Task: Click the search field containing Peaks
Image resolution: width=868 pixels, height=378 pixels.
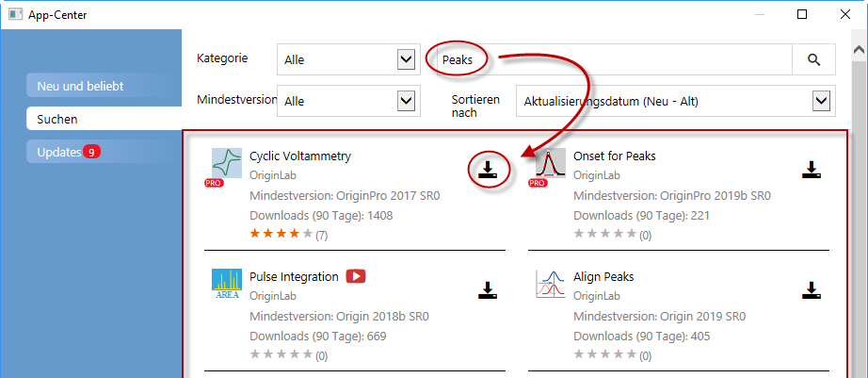Action: pos(615,59)
